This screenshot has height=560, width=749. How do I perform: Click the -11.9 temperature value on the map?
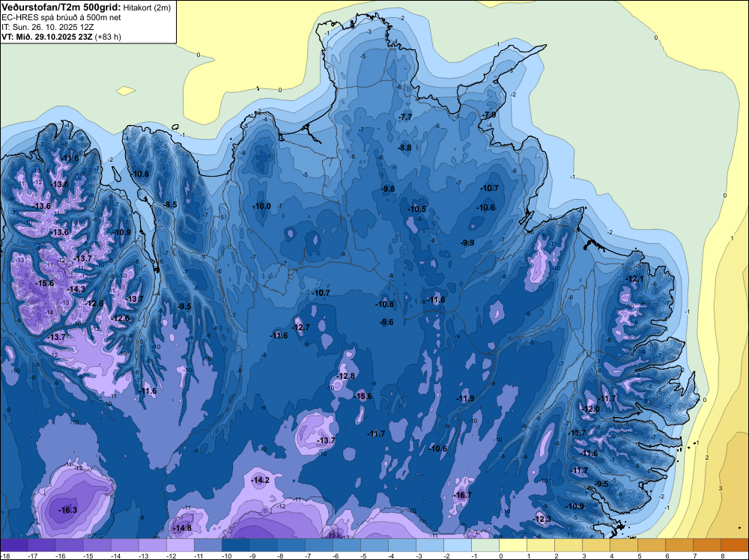(465, 398)
